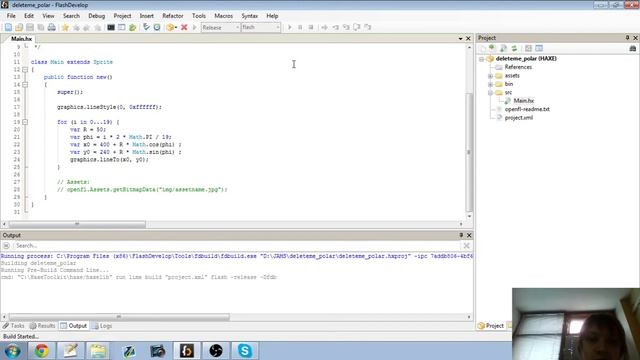Open the editor document list dropdown arrow

460,38
